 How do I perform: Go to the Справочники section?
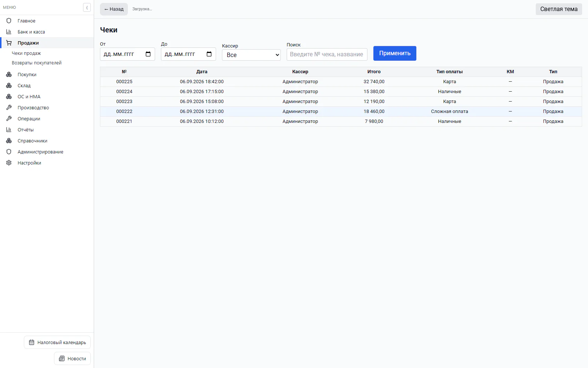pos(47,141)
